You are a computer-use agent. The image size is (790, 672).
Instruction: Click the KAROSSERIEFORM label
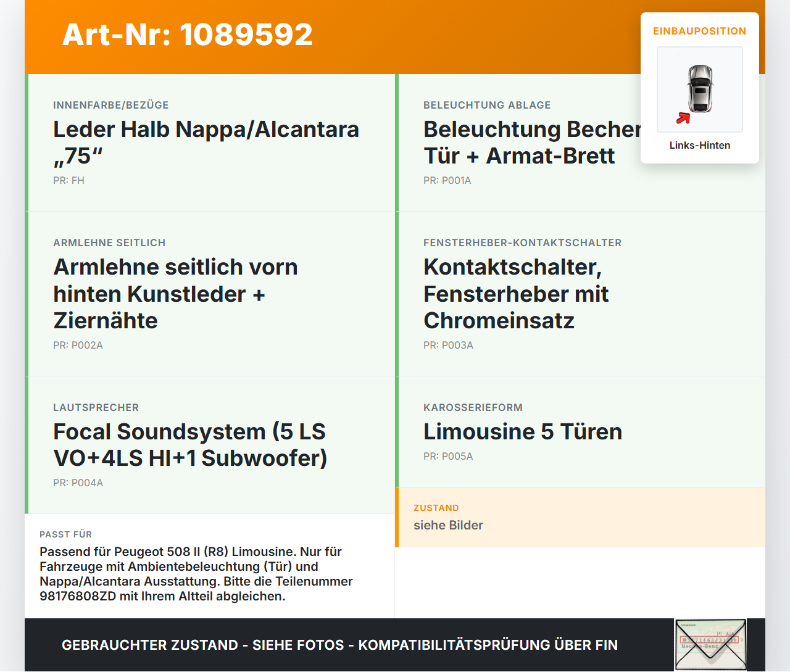coord(473,407)
